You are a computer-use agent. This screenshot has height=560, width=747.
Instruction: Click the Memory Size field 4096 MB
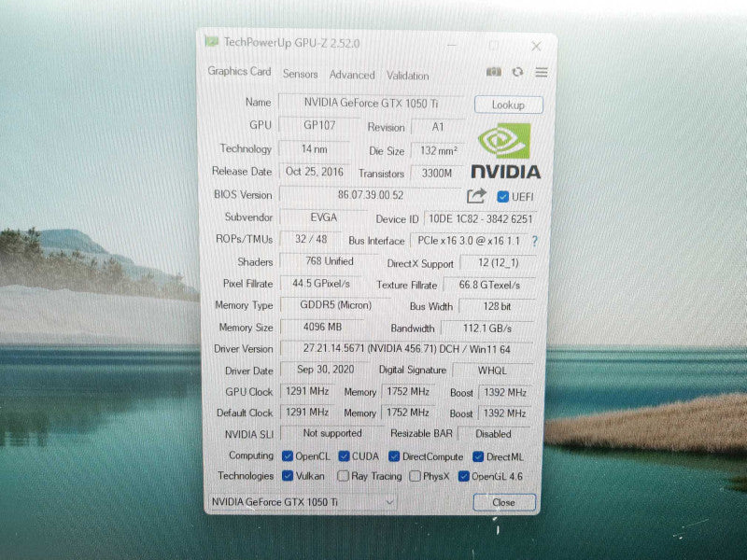[322, 328]
